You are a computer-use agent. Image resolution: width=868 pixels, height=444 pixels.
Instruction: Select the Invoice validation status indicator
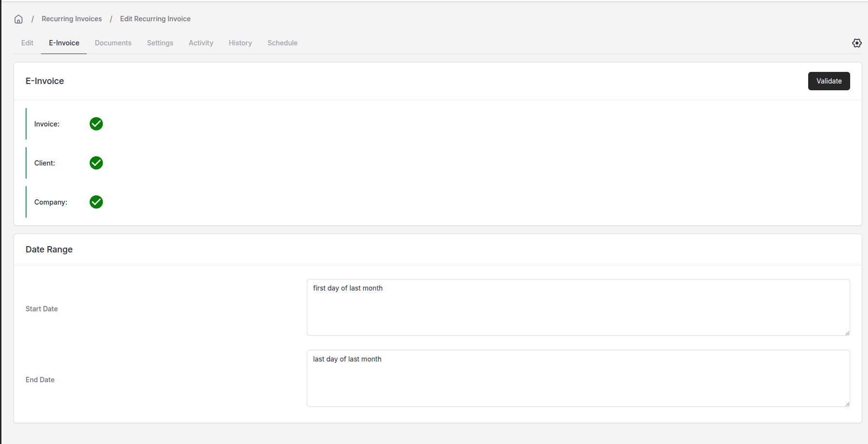point(96,124)
